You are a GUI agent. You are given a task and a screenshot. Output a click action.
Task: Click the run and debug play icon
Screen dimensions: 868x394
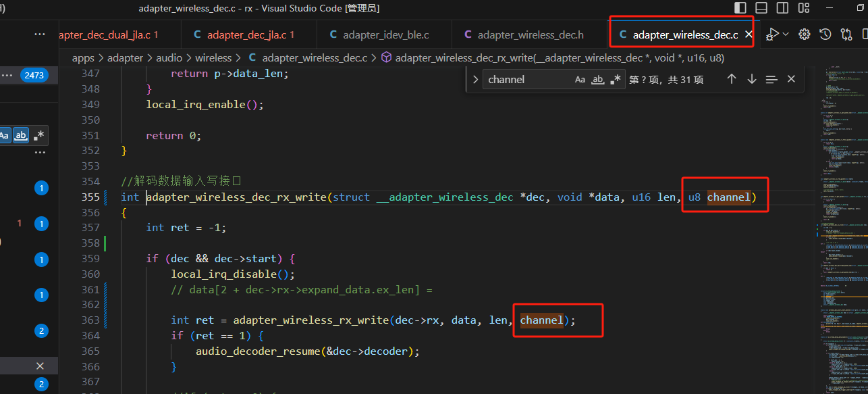774,34
